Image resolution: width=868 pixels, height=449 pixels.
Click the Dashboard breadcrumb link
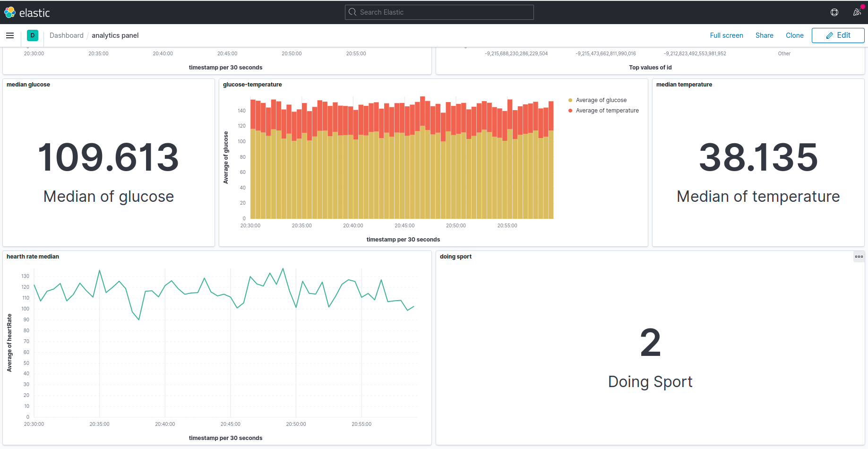[x=67, y=35]
